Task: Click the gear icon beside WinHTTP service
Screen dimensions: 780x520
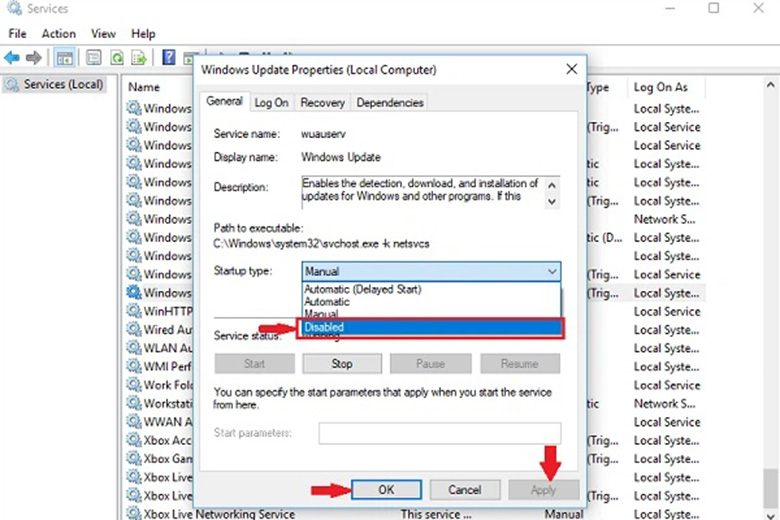Action: (133, 311)
